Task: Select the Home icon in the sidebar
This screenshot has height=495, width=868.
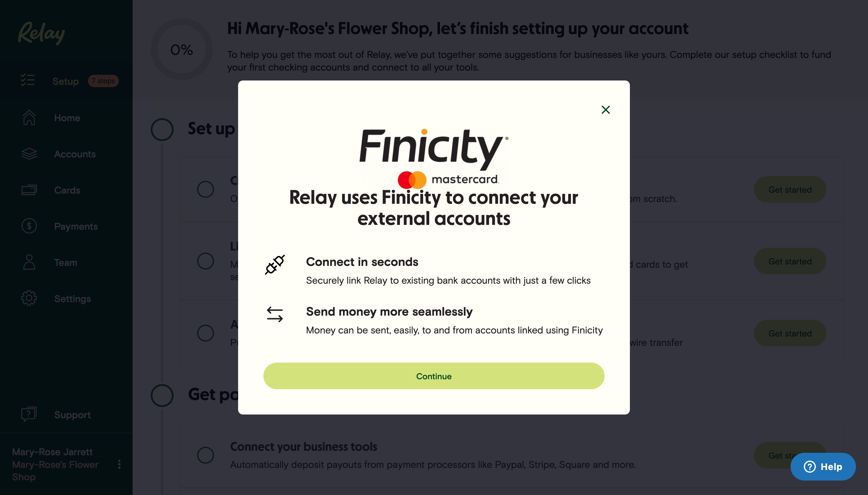Action: pyautogui.click(x=29, y=118)
